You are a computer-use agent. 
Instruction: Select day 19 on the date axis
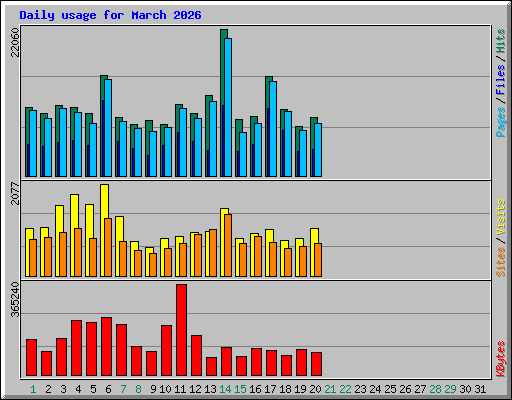tap(300, 389)
